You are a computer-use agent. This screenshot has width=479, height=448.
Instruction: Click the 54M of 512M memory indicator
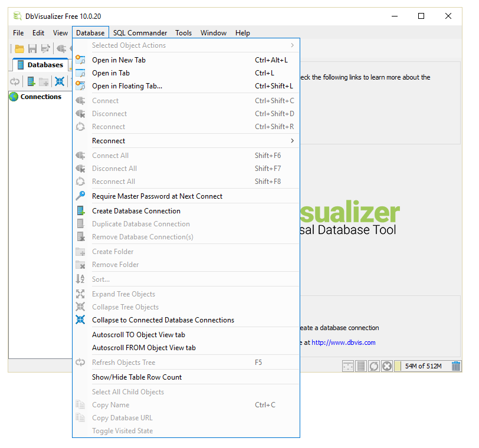pos(424,366)
